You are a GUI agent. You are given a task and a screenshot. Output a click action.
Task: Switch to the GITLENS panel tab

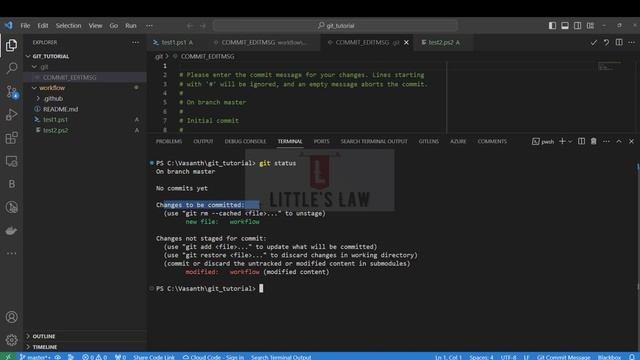[x=429, y=141]
